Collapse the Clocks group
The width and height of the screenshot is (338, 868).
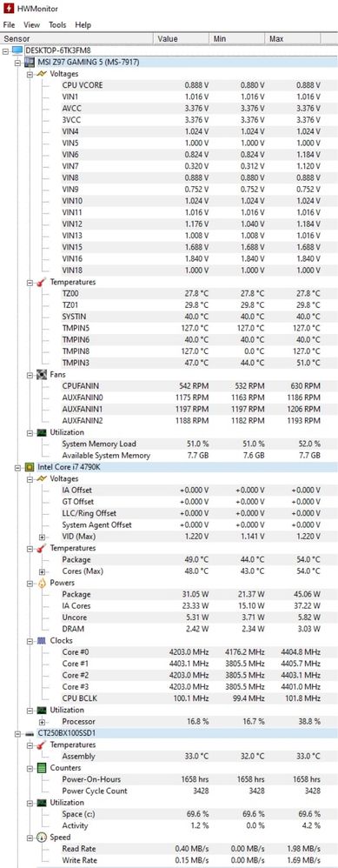coord(30,640)
